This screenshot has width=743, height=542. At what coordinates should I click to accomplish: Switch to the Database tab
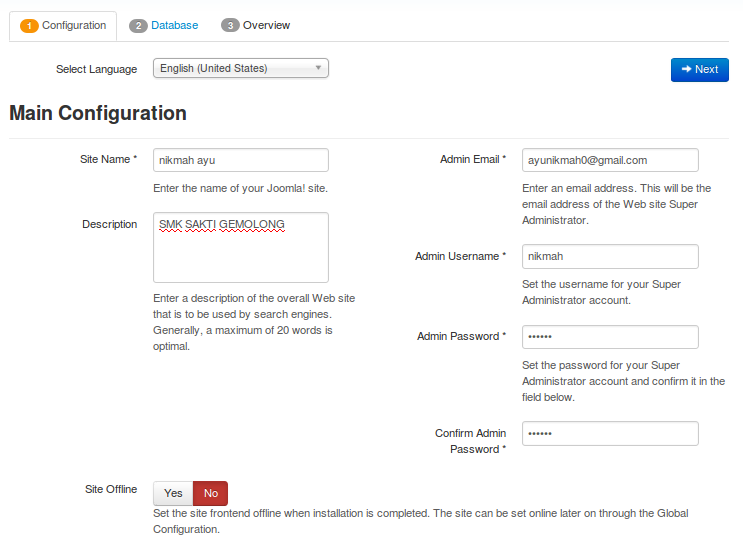coord(174,26)
